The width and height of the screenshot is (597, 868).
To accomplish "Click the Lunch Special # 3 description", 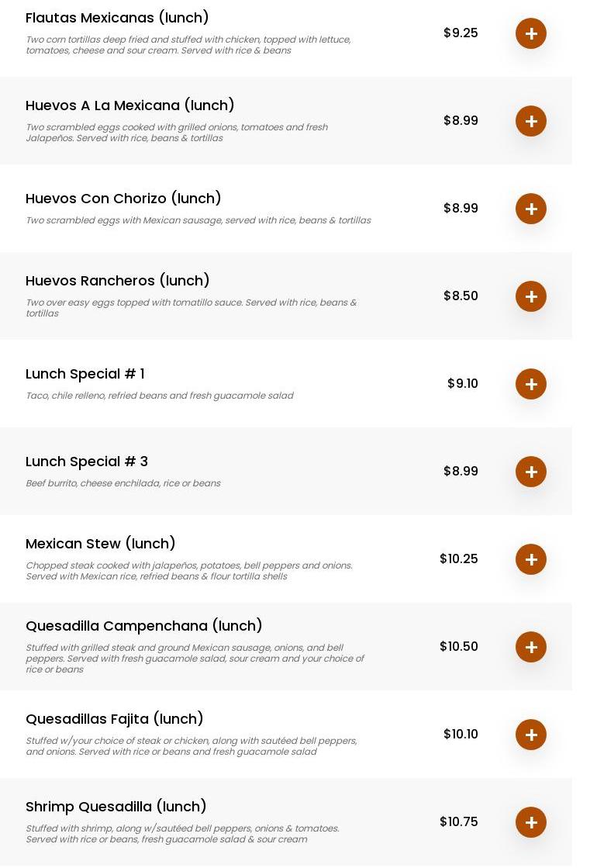I will 123,483.
